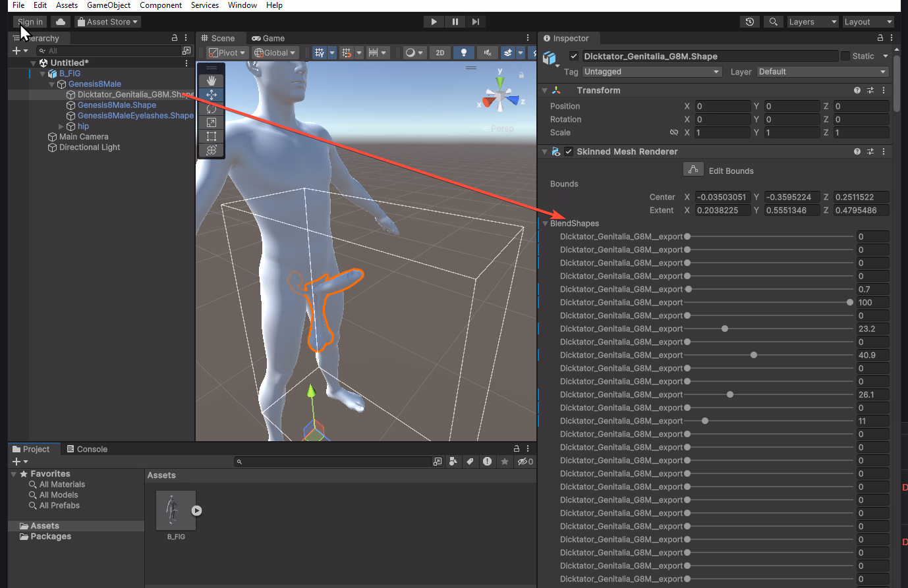Click the Inspector panel lock icon
This screenshot has height=588, width=908.
pyautogui.click(x=880, y=38)
